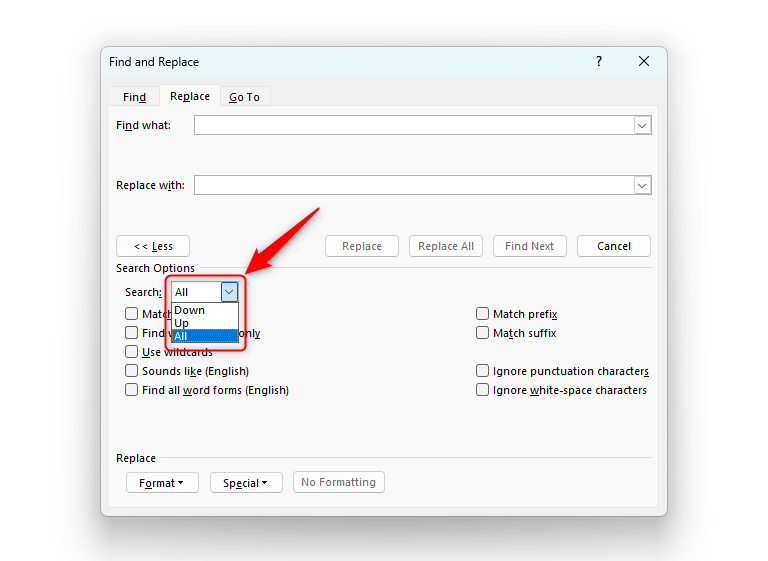This screenshot has width=768, height=561.
Task: Check Ignore white-space characters
Action: point(482,390)
